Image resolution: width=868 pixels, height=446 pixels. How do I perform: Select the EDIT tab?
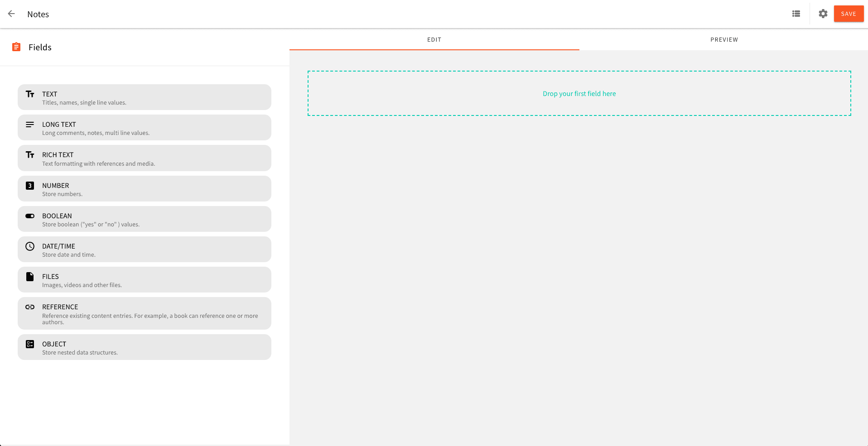pos(434,39)
